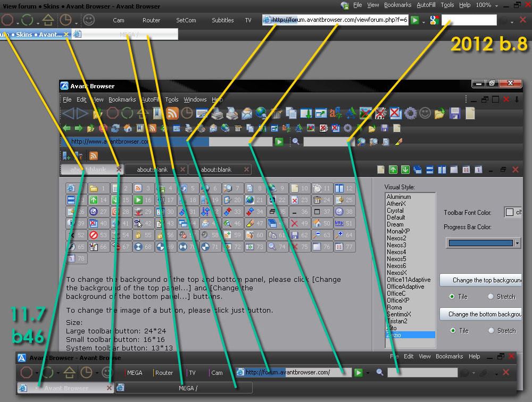Open the Windows menu in the skin window

(195, 99)
